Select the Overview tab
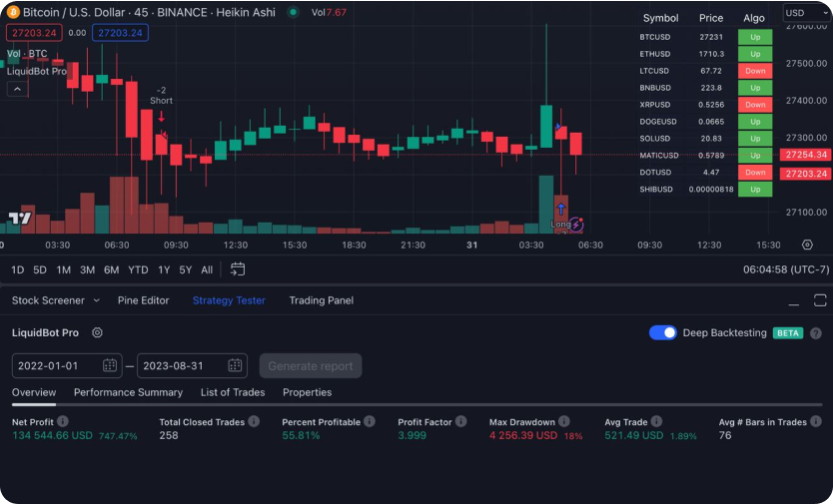Image resolution: width=833 pixels, height=504 pixels. (x=34, y=392)
